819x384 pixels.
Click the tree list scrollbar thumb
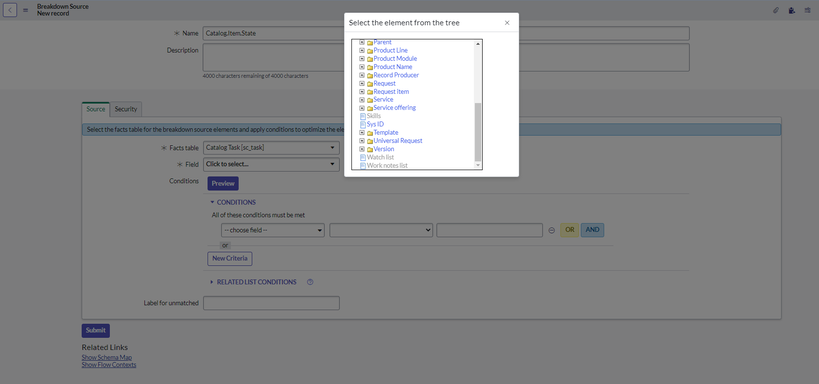pyautogui.click(x=477, y=132)
